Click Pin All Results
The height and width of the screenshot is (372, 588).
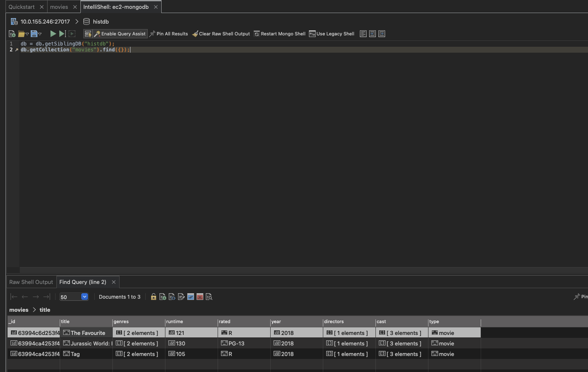pos(169,34)
